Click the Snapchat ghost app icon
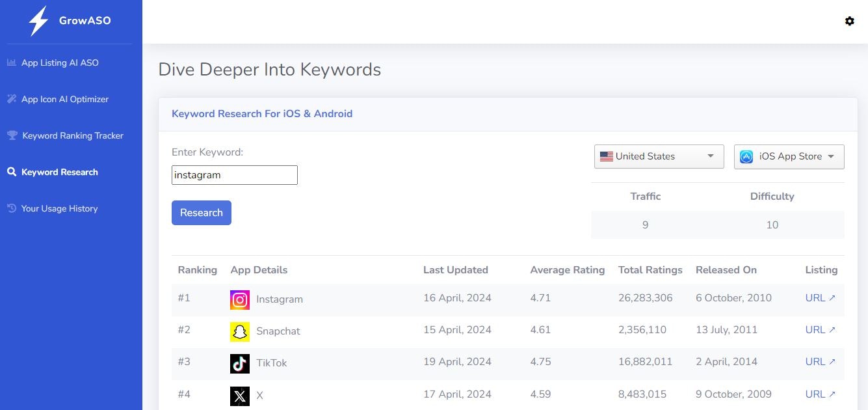Image resolution: width=868 pixels, height=410 pixels. 240,331
